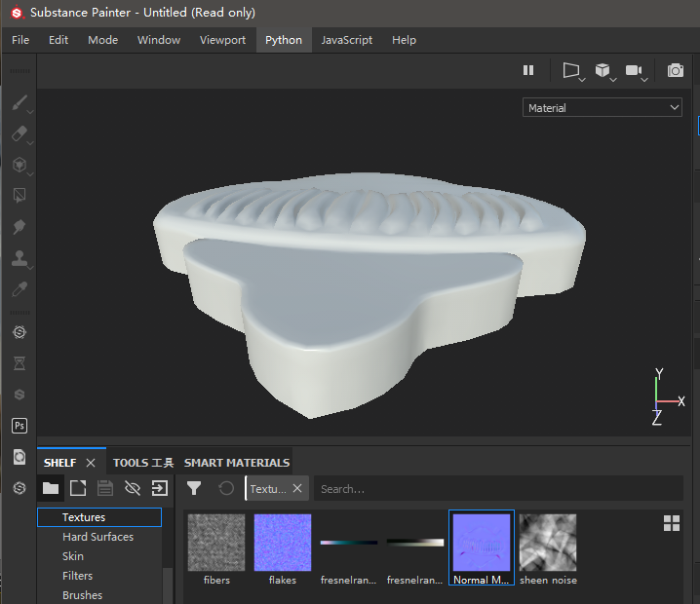Open the Help menu

tap(404, 40)
